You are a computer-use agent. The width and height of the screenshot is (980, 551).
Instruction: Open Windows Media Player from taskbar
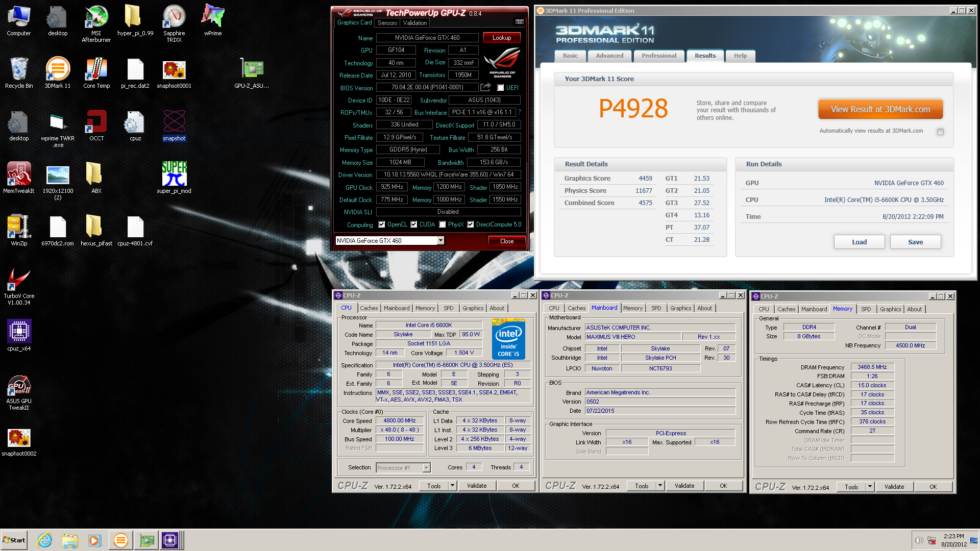[94, 540]
